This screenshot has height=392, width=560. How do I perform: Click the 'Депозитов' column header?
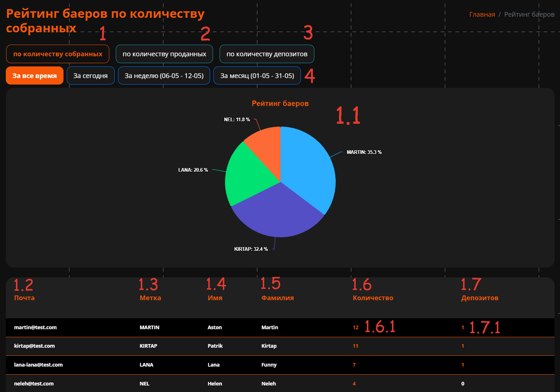[480, 298]
